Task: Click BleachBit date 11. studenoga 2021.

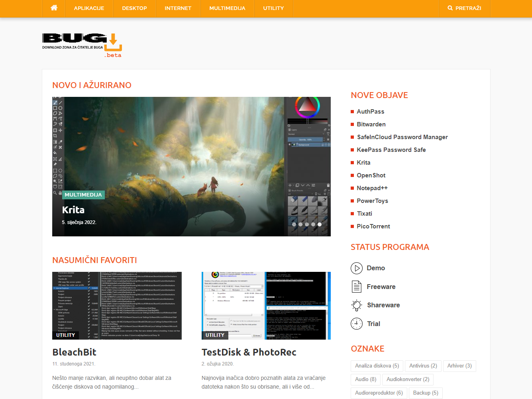Action: (74, 364)
